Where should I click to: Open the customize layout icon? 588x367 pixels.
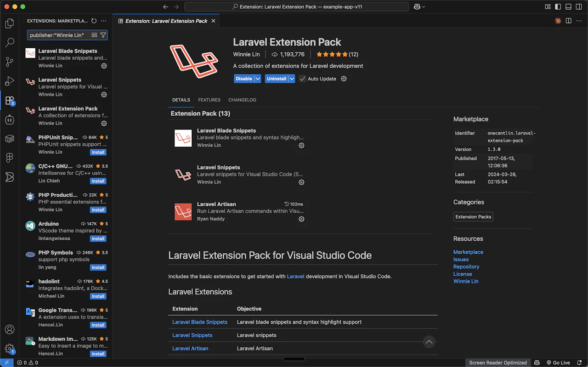548,7
